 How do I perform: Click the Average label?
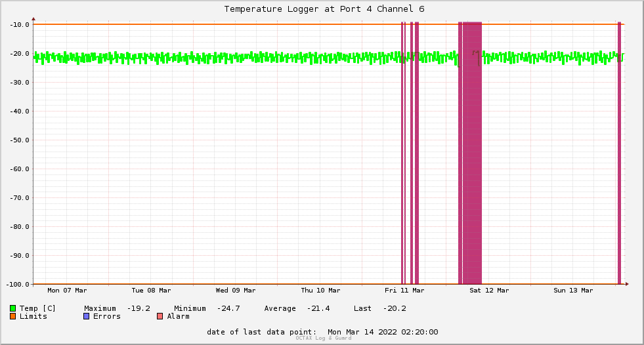point(280,308)
